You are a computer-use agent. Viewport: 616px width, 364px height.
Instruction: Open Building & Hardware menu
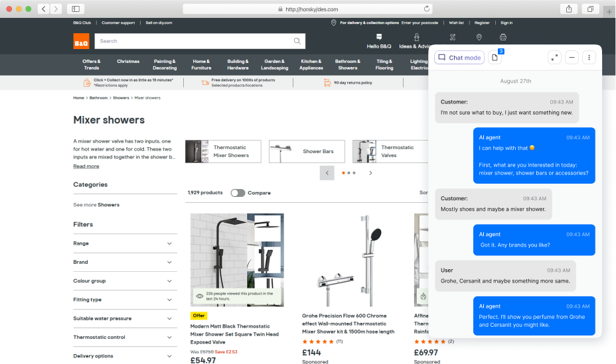tap(238, 65)
